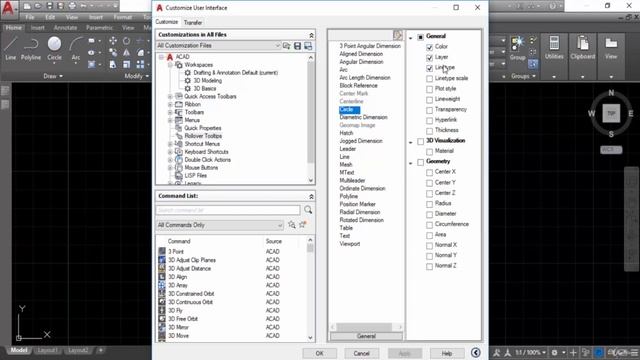Enable the Plot style checkbox
The height and width of the screenshot is (360, 640).
[429, 89]
